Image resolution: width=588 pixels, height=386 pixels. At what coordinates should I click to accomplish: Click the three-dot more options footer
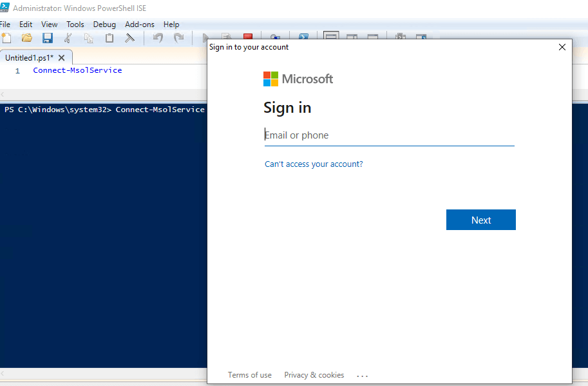pyautogui.click(x=362, y=376)
